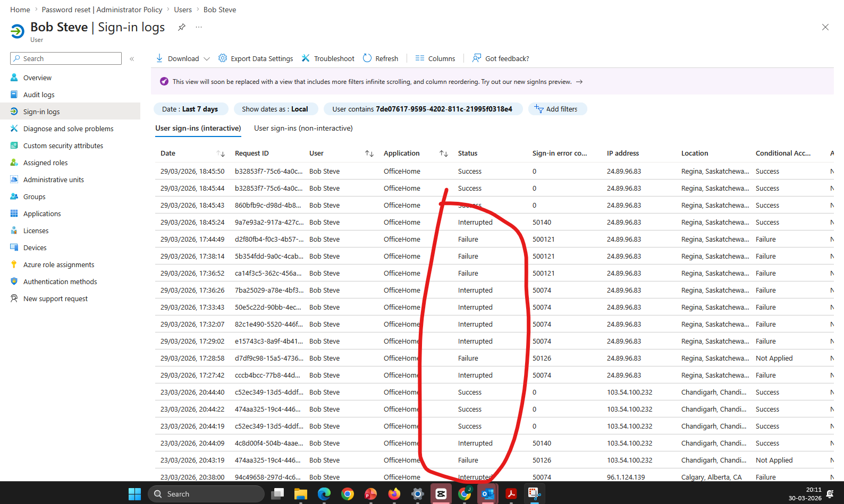Open Export Data Settings gear
Screen dimensions: 844x504
tap(223, 58)
